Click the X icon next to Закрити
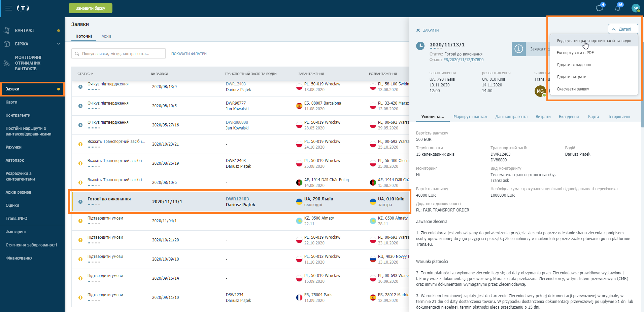This screenshot has width=644, height=312. pyautogui.click(x=418, y=30)
